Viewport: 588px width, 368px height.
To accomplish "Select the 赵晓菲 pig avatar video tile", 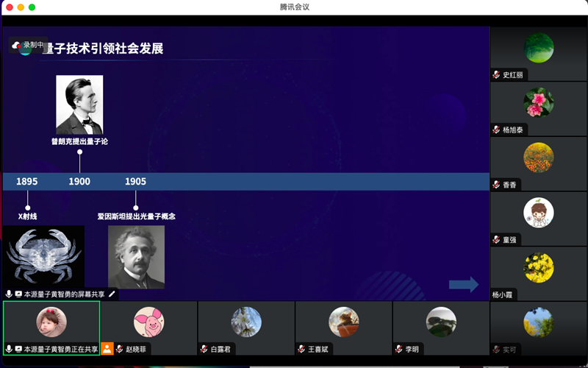I will [148, 322].
